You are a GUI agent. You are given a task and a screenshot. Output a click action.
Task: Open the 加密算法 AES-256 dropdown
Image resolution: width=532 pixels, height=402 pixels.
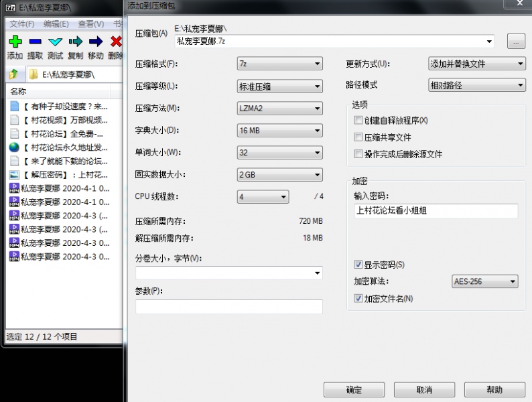(485, 282)
